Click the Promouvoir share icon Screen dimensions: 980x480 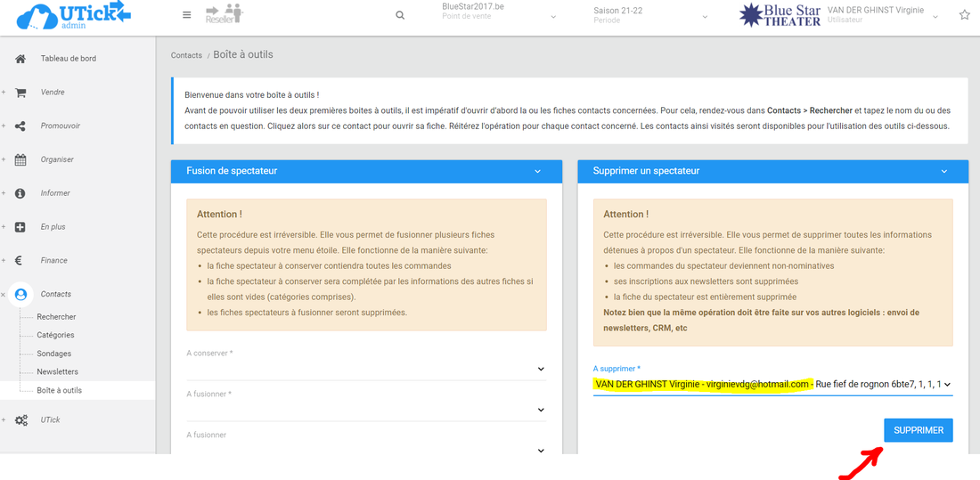click(20, 126)
